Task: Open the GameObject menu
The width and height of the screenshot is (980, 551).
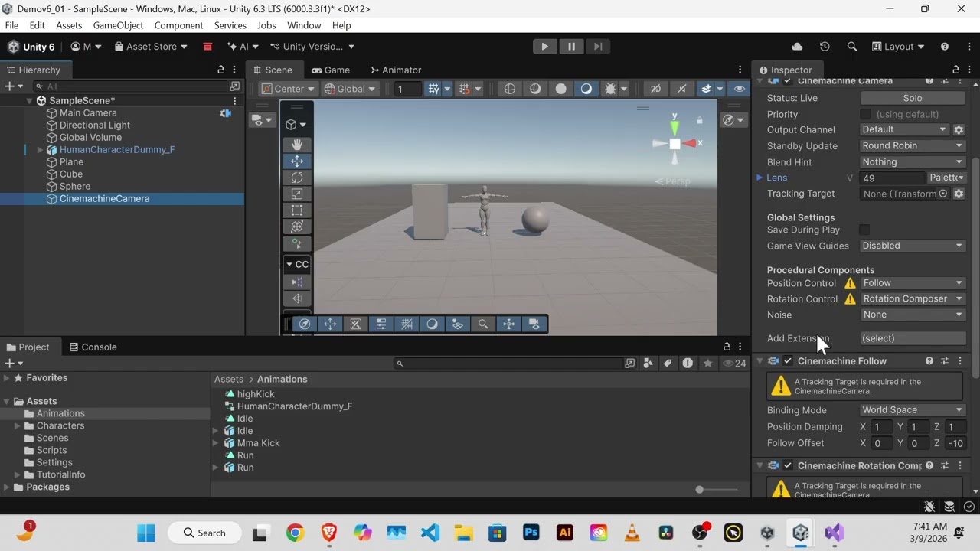Action: pos(119,25)
